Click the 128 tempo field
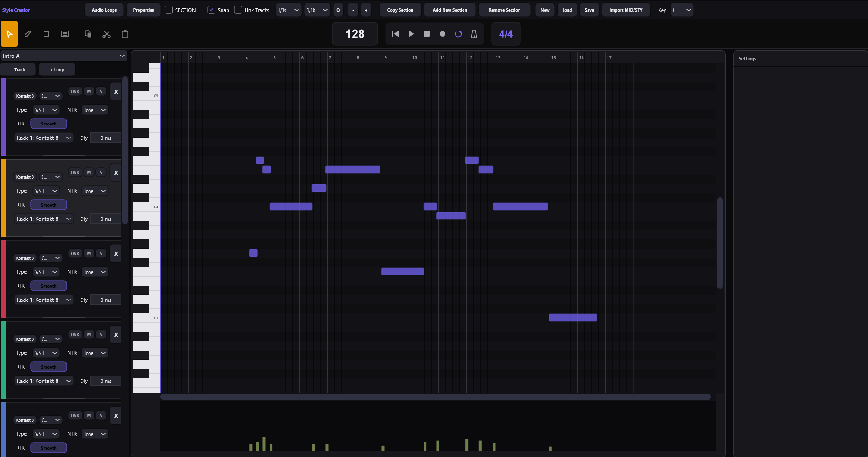The image size is (868, 457). (x=355, y=34)
